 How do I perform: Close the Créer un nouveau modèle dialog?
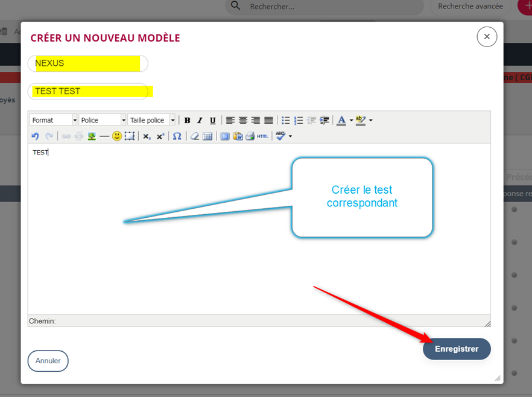point(487,37)
